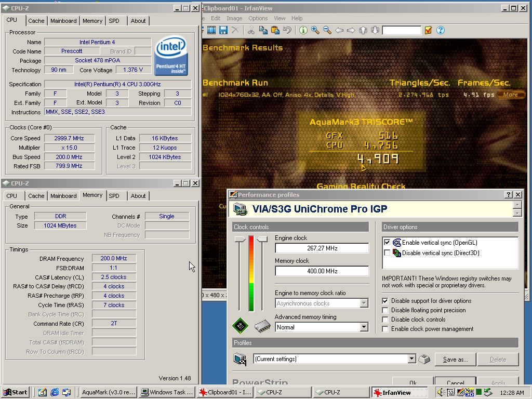Click the More button in AquaMark results
532x399 pixels.
pos(510,95)
